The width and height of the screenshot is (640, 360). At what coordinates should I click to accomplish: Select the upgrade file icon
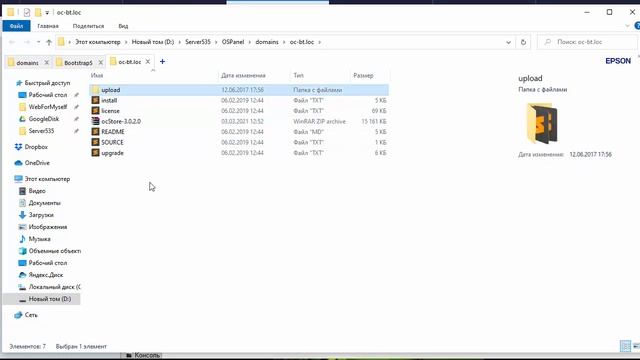[95, 153]
